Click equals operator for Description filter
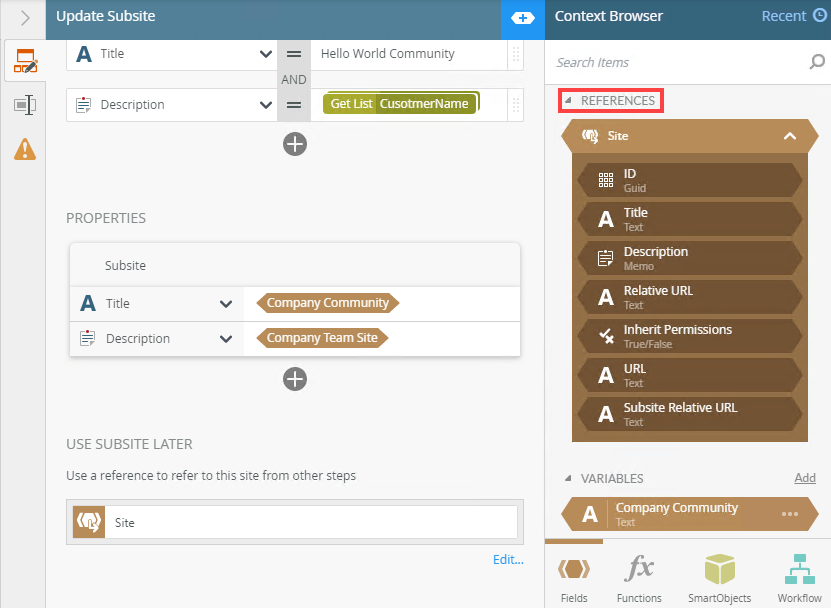831x608 pixels. pyautogui.click(x=294, y=105)
